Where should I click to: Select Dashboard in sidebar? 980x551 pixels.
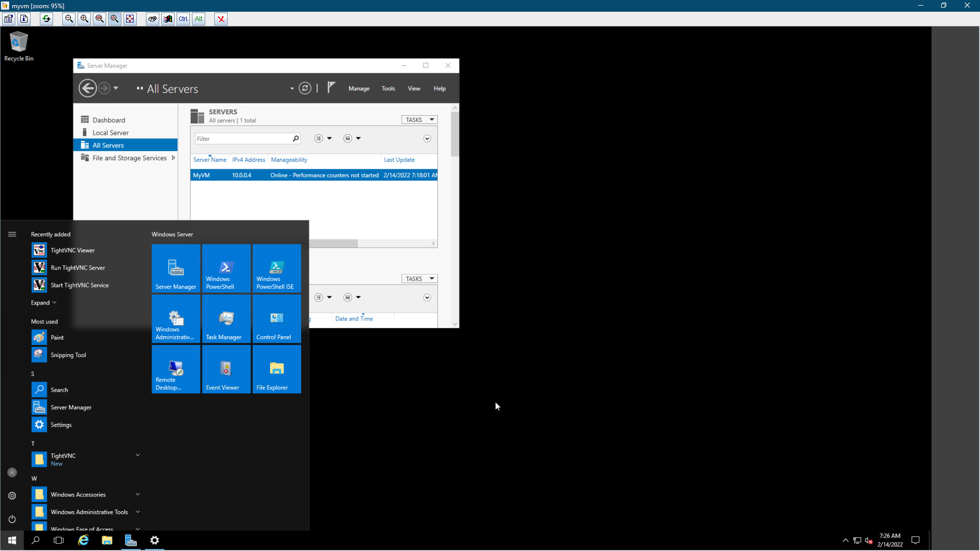click(126, 120)
